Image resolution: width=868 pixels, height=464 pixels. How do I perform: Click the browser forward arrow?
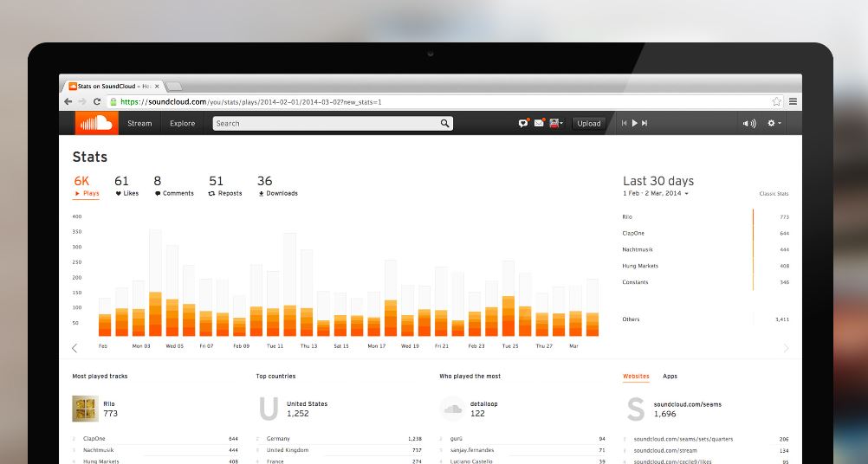(x=82, y=102)
